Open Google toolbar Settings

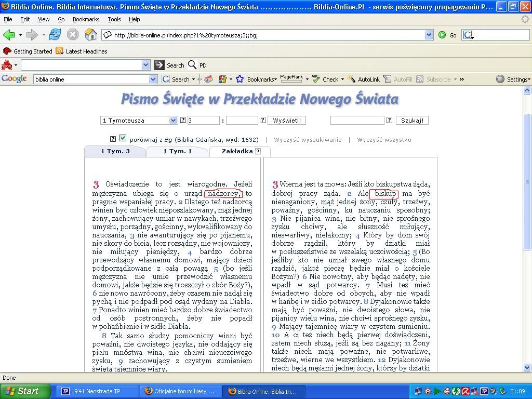pyautogui.click(x=513, y=79)
